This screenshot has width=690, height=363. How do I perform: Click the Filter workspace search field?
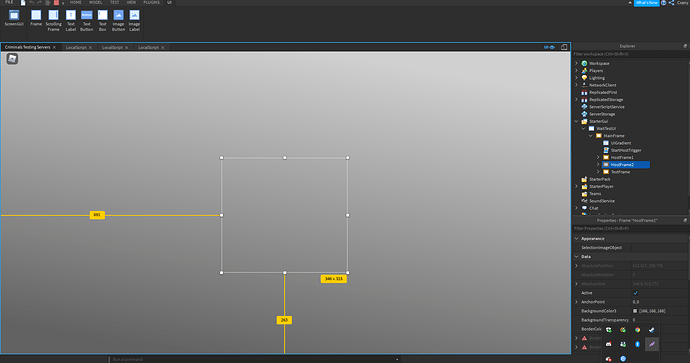click(x=630, y=54)
